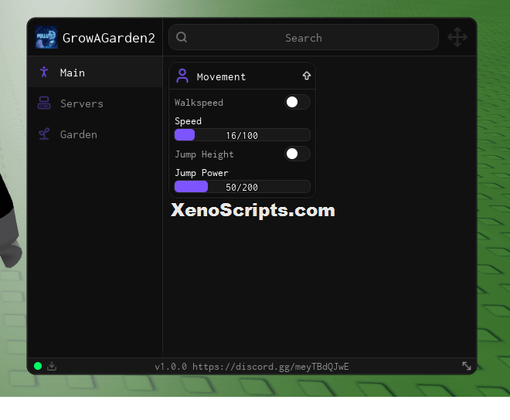The width and height of the screenshot is (510, 420).
Task: Click the Walkspeed label
Action: pyautogui.click(x=199, y=103)
